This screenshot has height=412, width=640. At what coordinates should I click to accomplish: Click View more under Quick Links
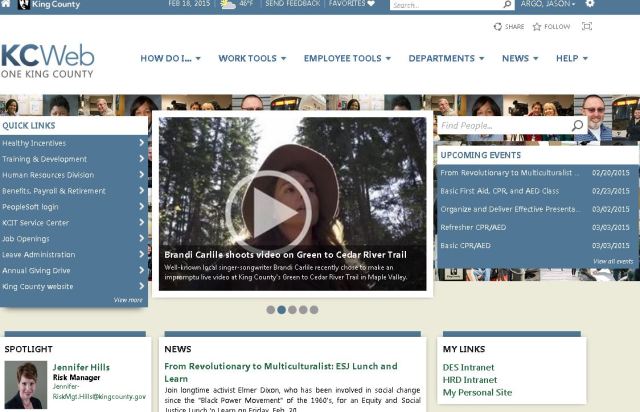[x=128, y=300]
